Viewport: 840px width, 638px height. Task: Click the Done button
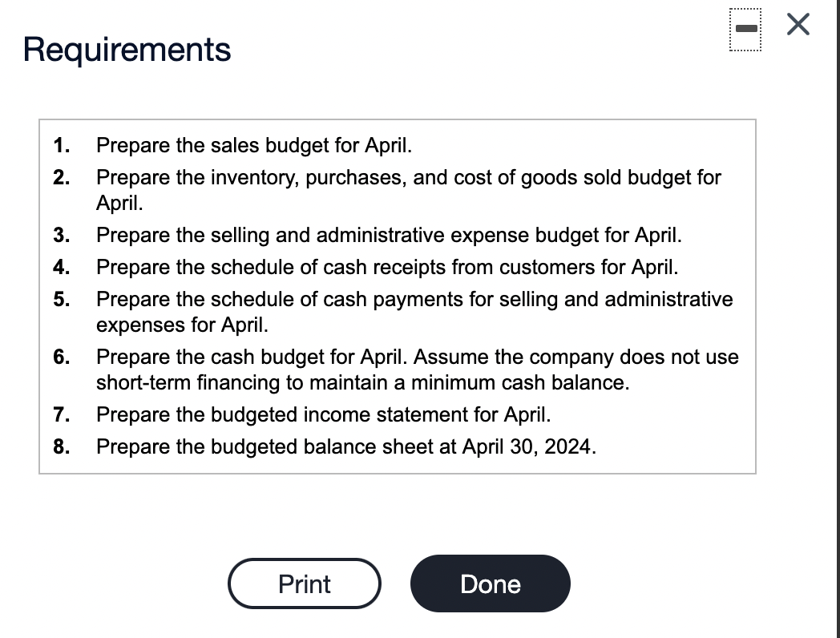click(491, 583)
